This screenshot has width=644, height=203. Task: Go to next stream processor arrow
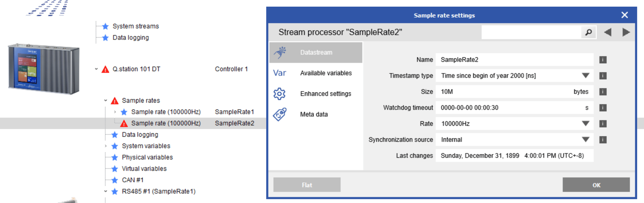(626, 33)
